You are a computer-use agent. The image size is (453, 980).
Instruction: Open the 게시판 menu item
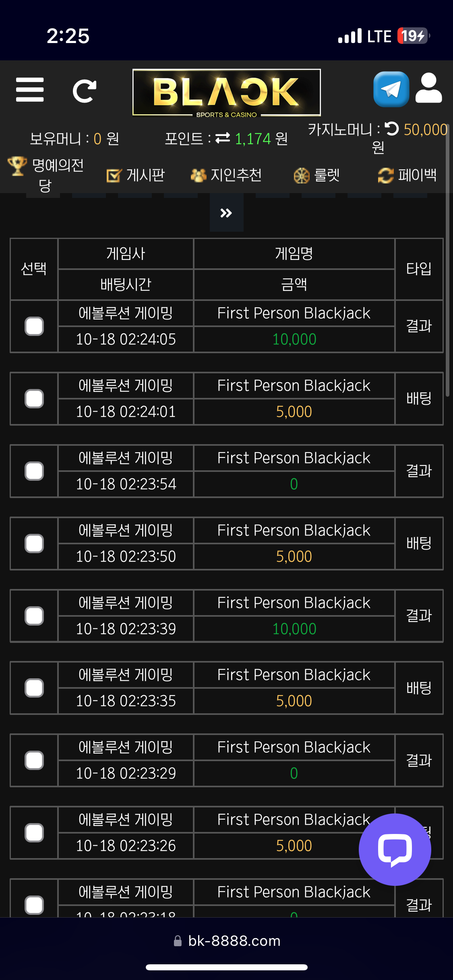click(136, 175)
